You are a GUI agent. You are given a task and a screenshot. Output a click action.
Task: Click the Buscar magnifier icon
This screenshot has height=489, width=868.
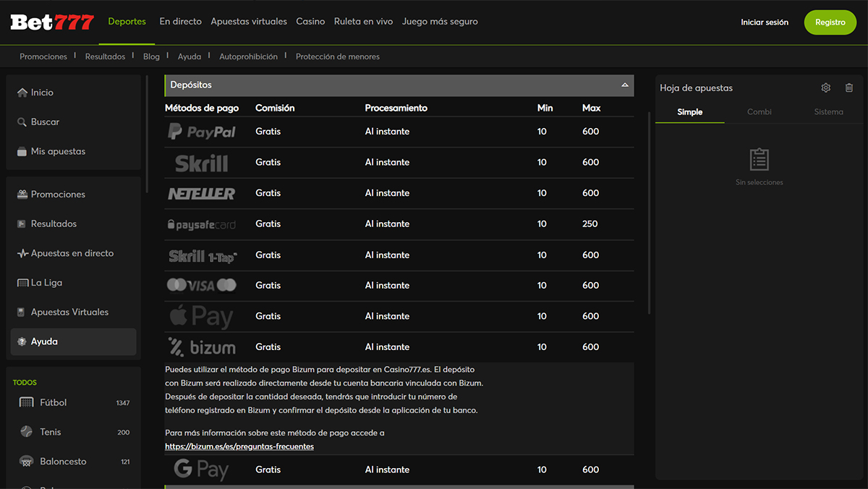coord(22,122)
